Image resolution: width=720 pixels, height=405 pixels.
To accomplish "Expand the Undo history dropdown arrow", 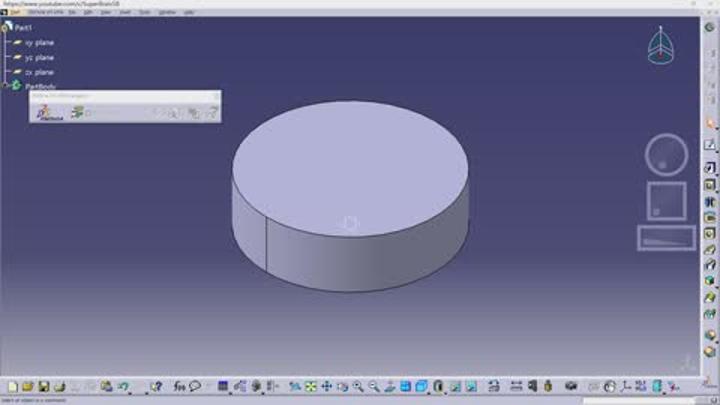I will [130, 393].
